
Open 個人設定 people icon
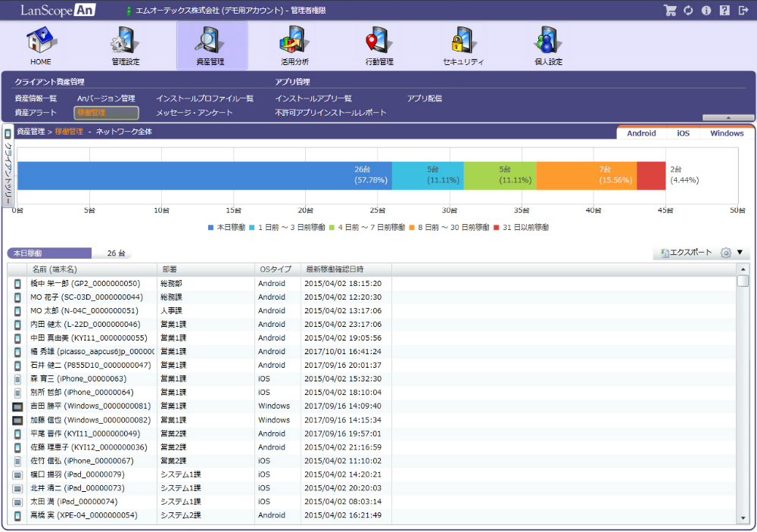548,41
